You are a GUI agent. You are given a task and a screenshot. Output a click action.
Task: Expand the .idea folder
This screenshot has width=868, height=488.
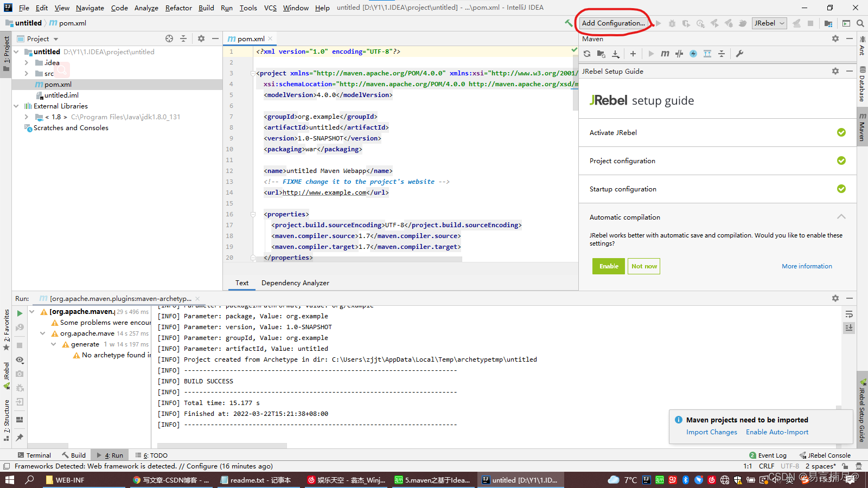tap(27, 63)
